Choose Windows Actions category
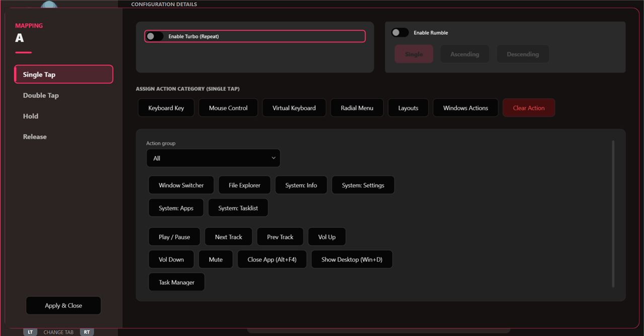The image size is (644, 336). tap(465, 108)
